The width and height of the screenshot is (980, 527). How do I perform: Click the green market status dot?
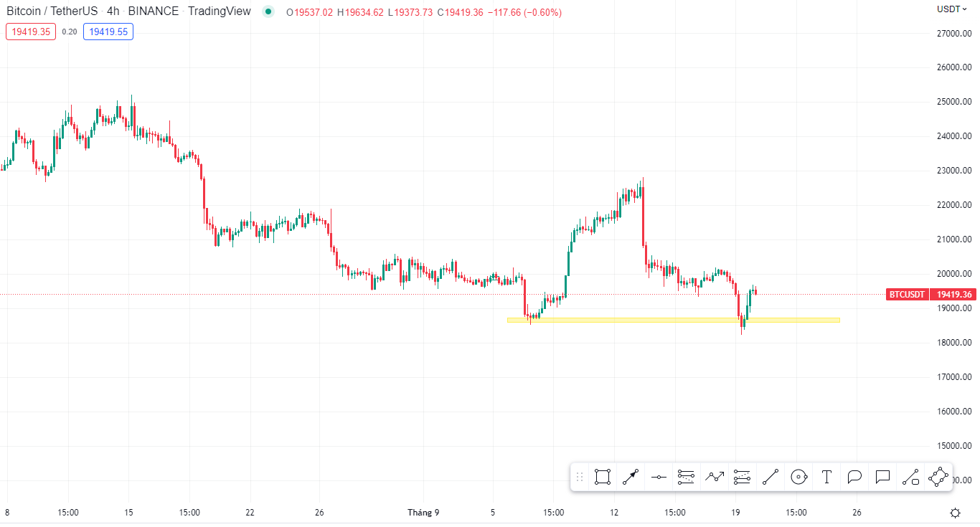tap(268, 12)
